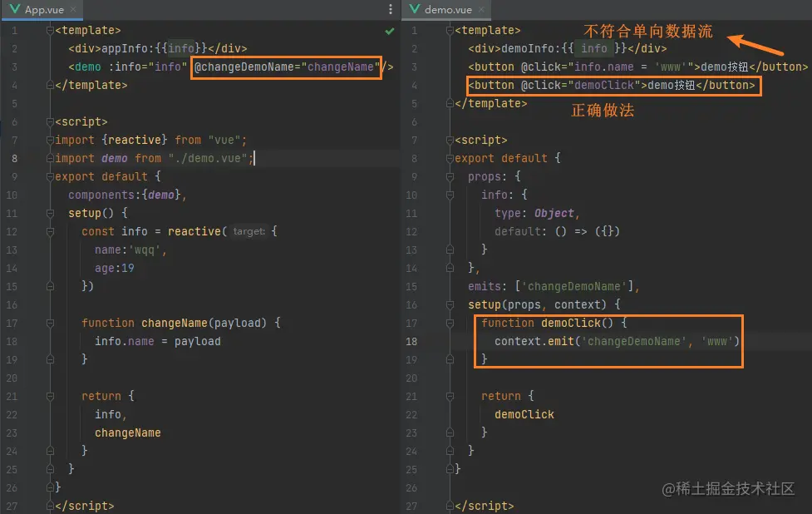This screenshot has height=514, width=812.
Task: Click line number 3 in App.vue gutter
Action: click(x=14, y=67)
